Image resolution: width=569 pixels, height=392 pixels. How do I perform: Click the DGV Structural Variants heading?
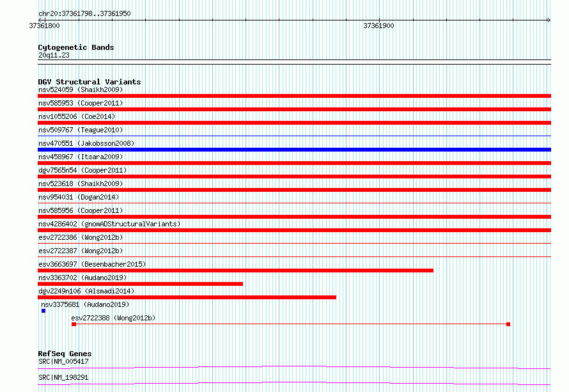pyautogui.click(x=90, y=82)
